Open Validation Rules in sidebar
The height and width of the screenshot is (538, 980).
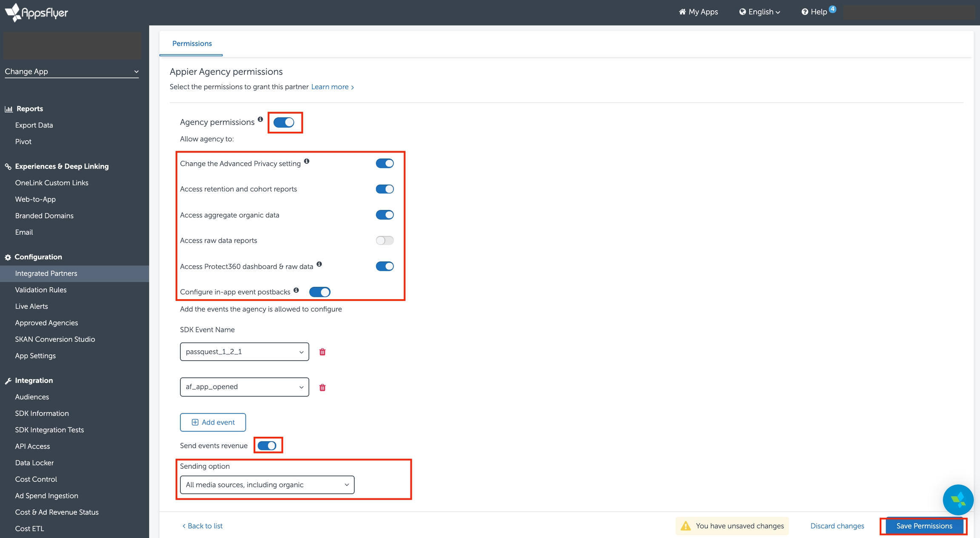click(x=41, y=290)
